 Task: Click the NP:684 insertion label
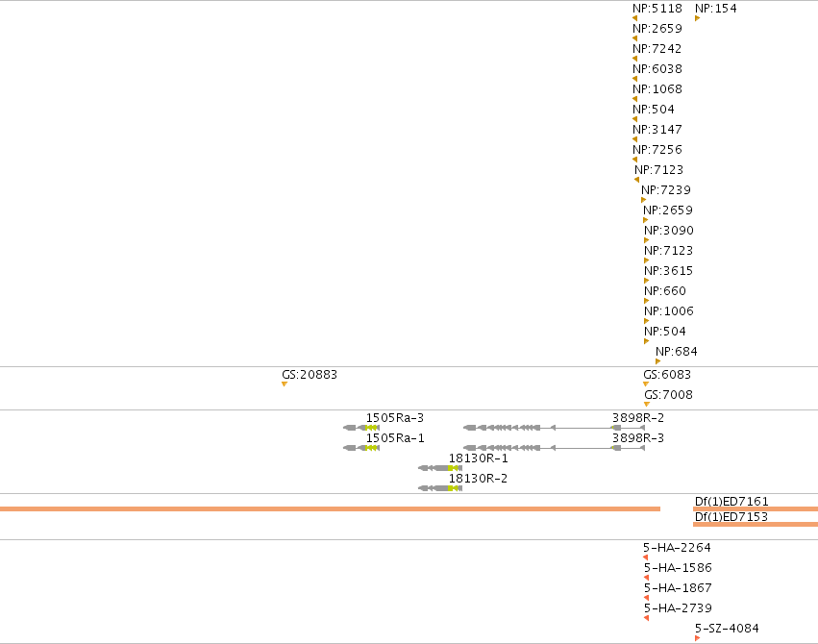(x=677, y=352)
